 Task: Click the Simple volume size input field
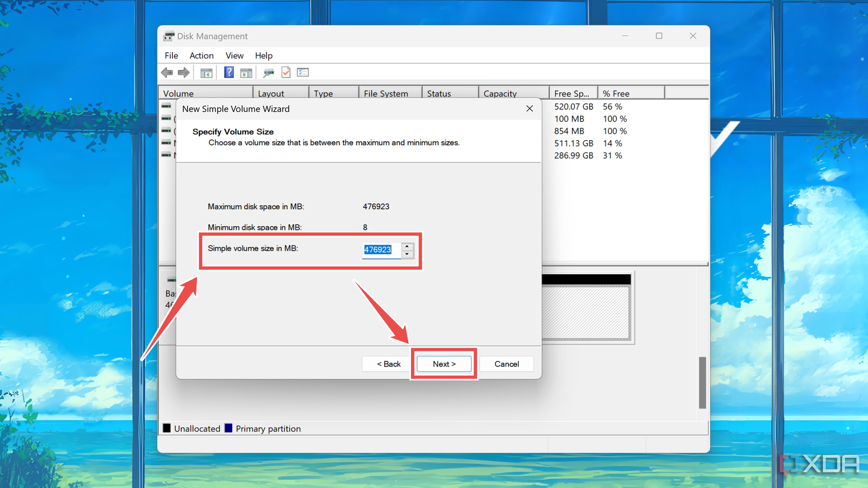[x=381, y=250]
